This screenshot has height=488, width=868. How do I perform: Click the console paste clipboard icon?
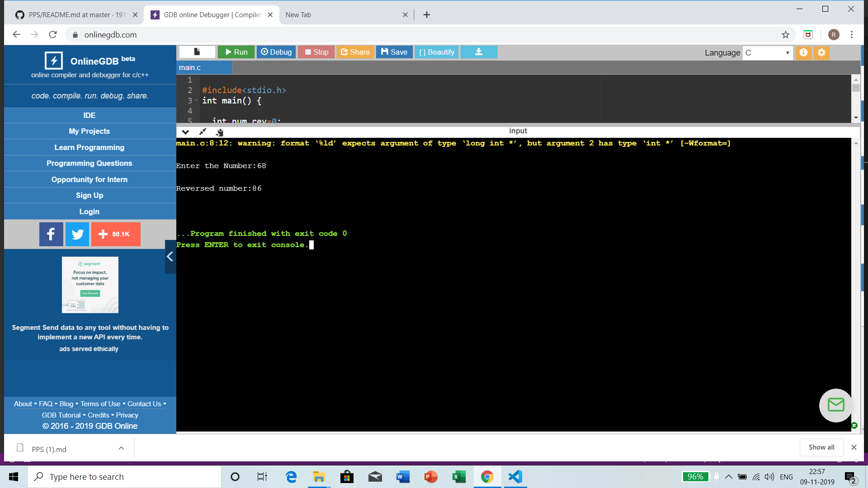click(x=220, y=132)
